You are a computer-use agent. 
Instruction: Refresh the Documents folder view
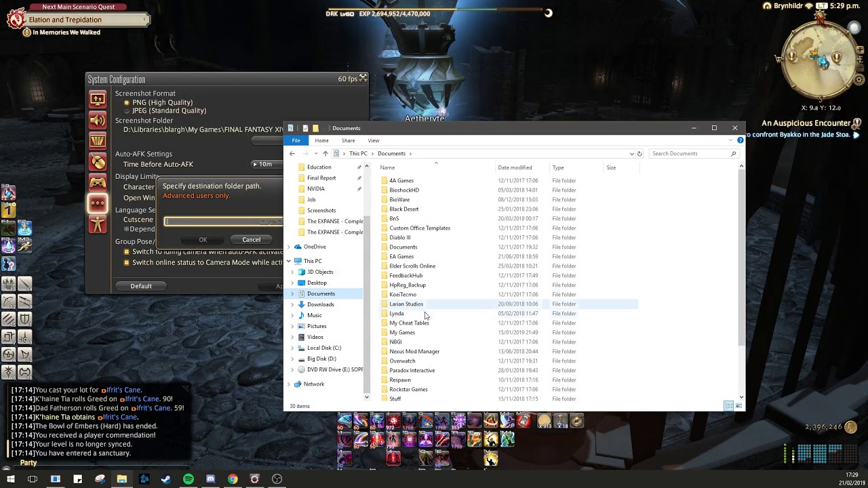tap(639, 154)
